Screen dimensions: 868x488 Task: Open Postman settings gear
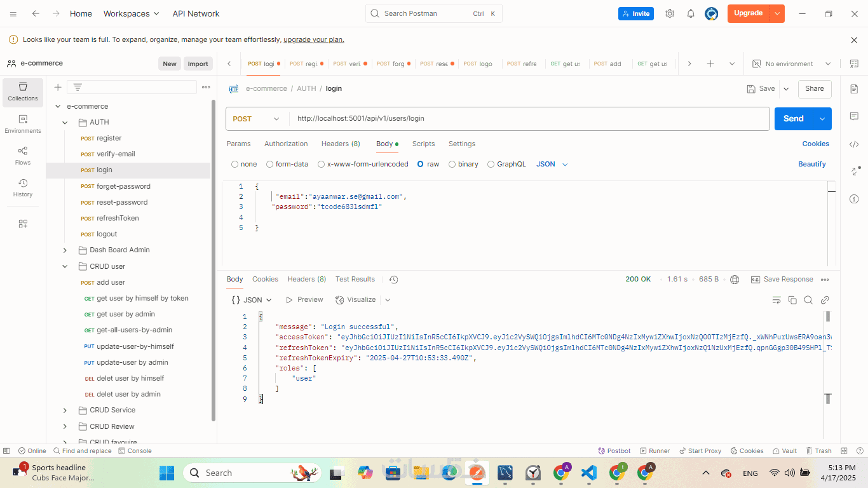click(x=670, y=13)
